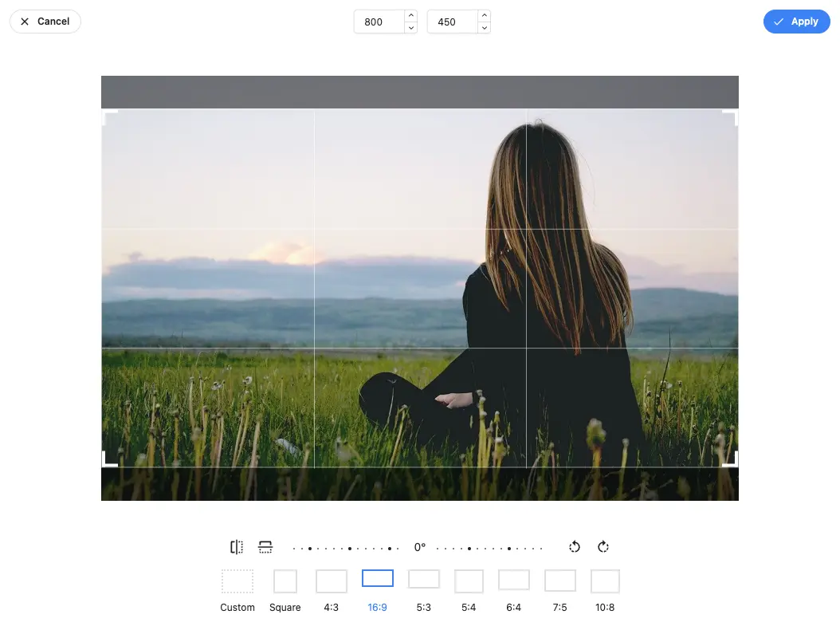Click the Apply button
The height and width of the screenshot is (630, 840).
click(796, 22)
